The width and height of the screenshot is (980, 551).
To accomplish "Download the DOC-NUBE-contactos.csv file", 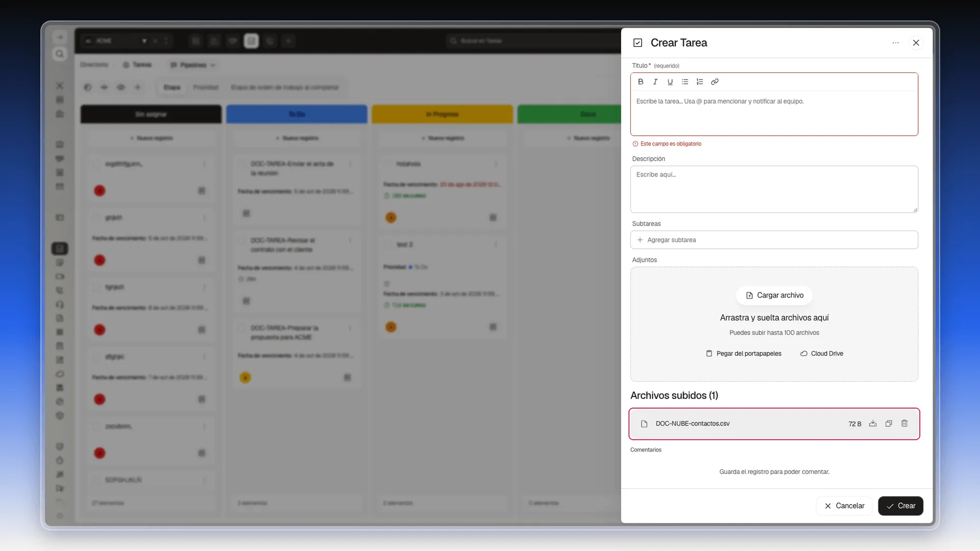I will [873, 423].
